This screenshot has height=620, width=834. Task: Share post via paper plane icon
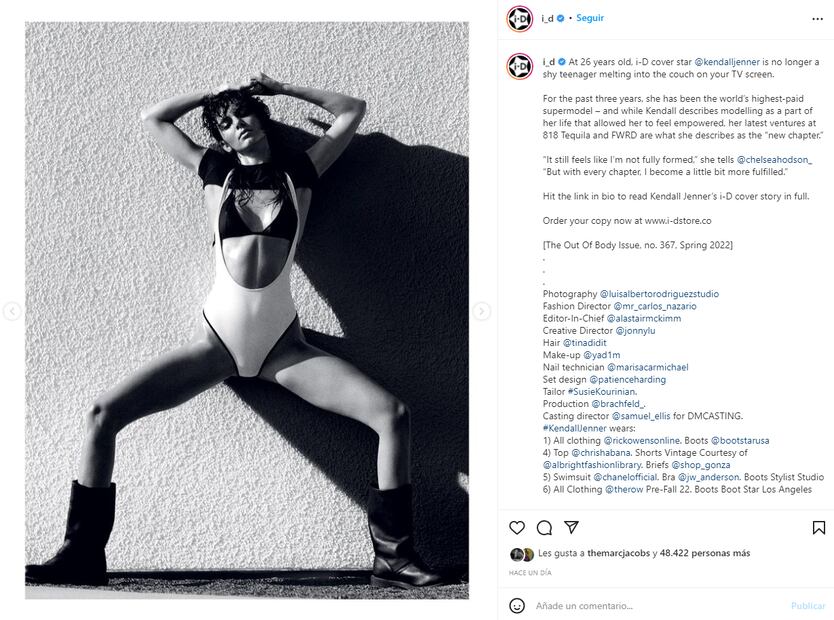click(x=571, y=527)
